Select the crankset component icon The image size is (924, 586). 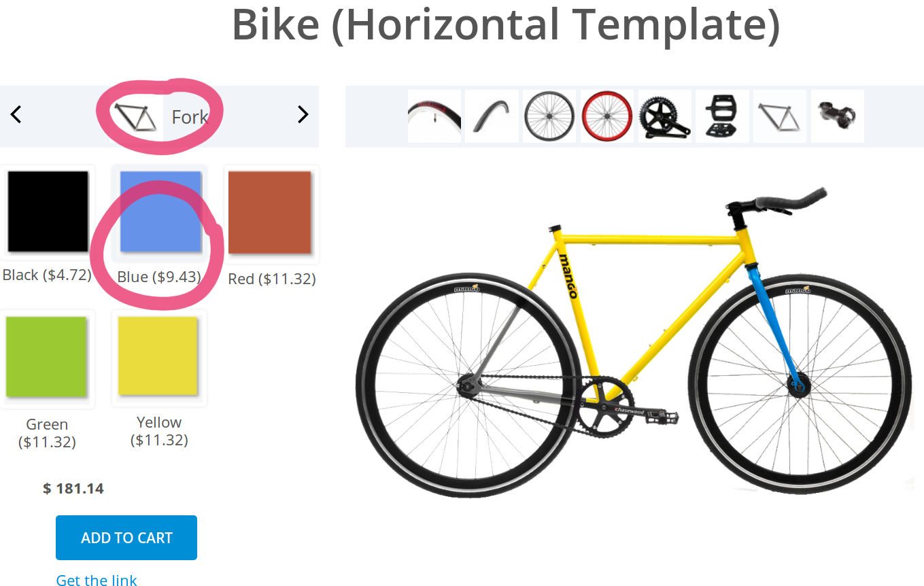(664, 116)
